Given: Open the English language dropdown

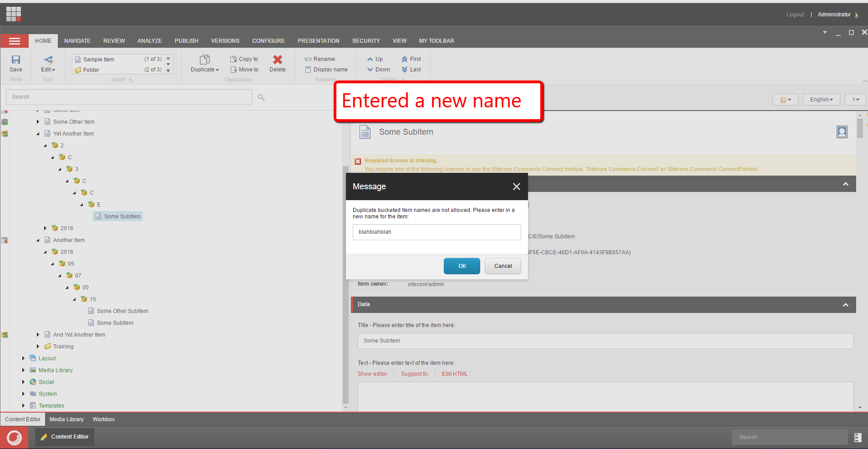Looking at the screenshot, I should (x=821, y=100).
